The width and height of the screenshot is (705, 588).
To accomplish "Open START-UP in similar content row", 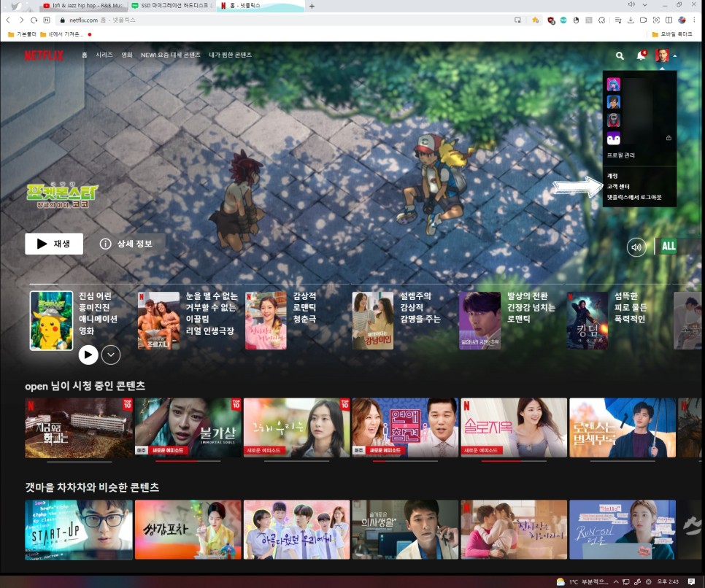I will coord(79,530).
